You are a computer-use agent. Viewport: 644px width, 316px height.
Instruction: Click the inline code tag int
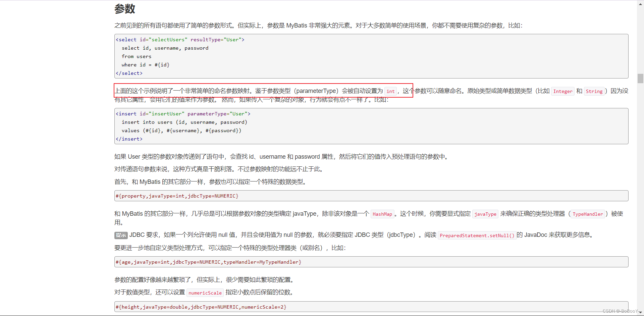(390, 91)
